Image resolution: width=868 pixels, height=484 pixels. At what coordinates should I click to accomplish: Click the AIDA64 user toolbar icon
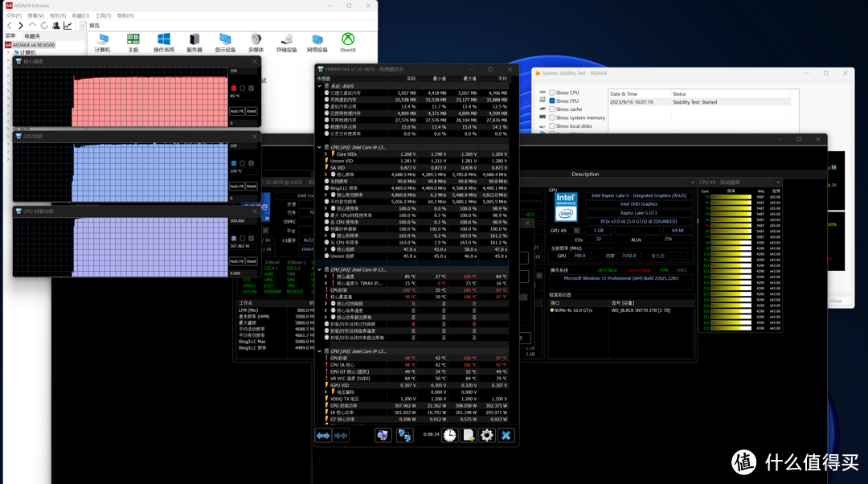[x=56, y=26]
